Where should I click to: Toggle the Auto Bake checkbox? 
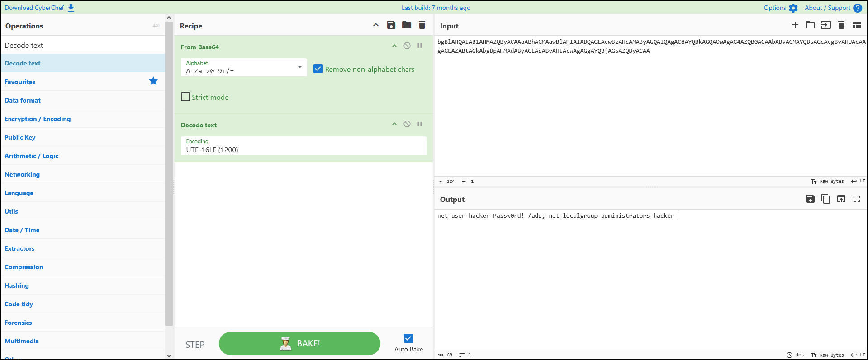[x=408, y=338]
